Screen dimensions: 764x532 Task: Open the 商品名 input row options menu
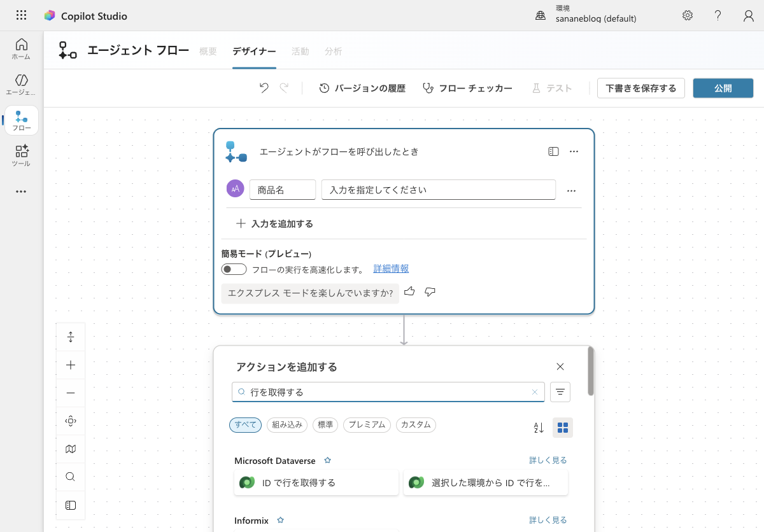[571, 190]
